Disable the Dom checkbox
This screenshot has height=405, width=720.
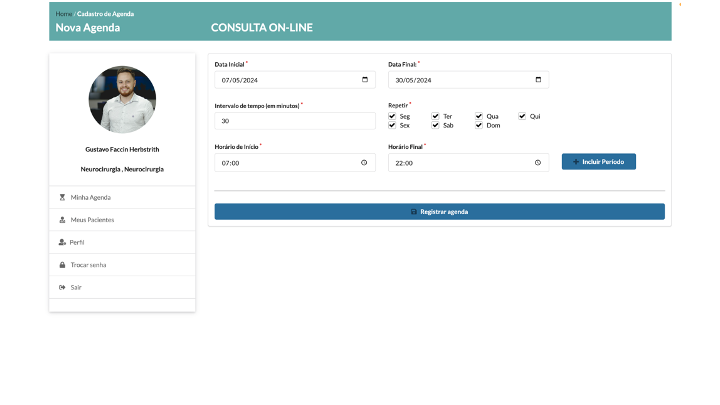[x=479, y=125]
